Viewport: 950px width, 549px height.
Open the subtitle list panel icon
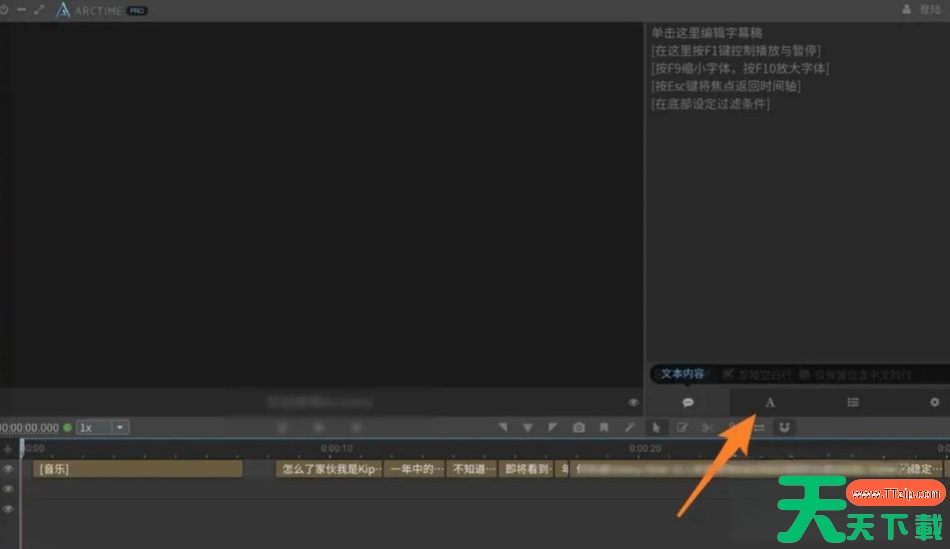852,402
